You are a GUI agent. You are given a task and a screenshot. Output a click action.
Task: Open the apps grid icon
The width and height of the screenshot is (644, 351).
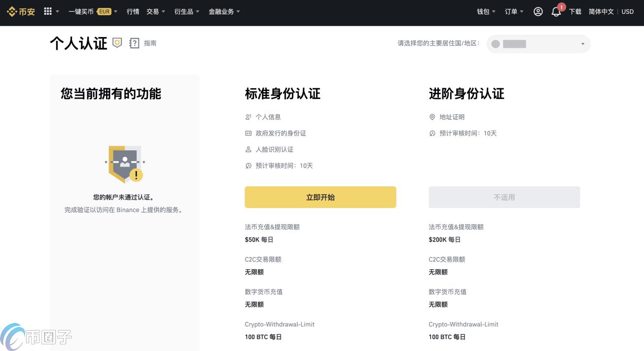click(47, 11)
